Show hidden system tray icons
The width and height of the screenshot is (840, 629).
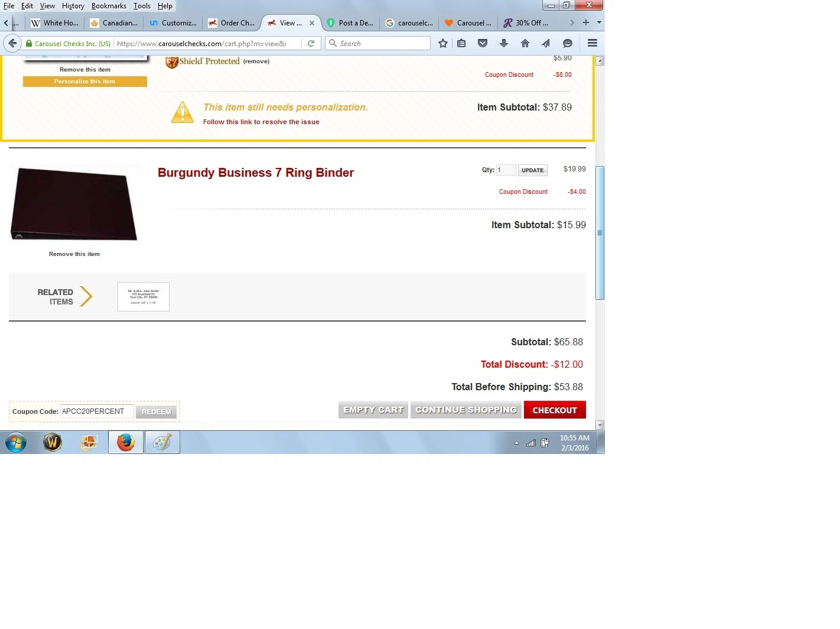coord(516,443)
